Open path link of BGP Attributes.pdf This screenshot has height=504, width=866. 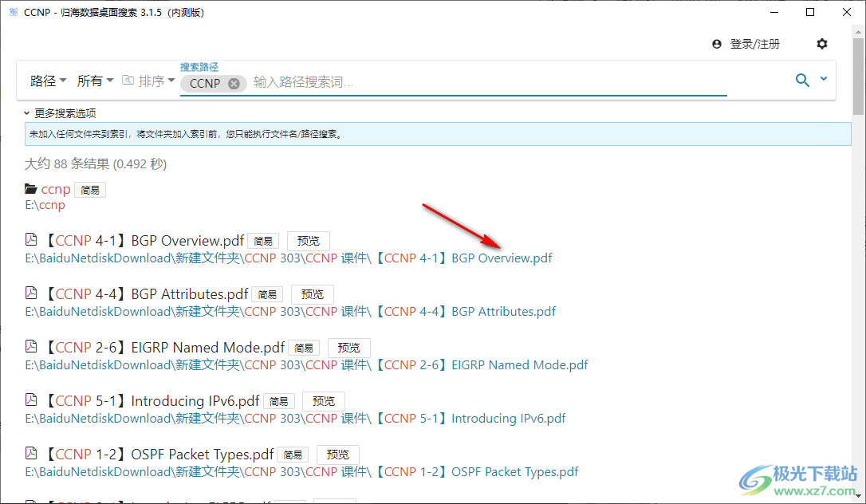pyautogui.click(x=290, y=312)
